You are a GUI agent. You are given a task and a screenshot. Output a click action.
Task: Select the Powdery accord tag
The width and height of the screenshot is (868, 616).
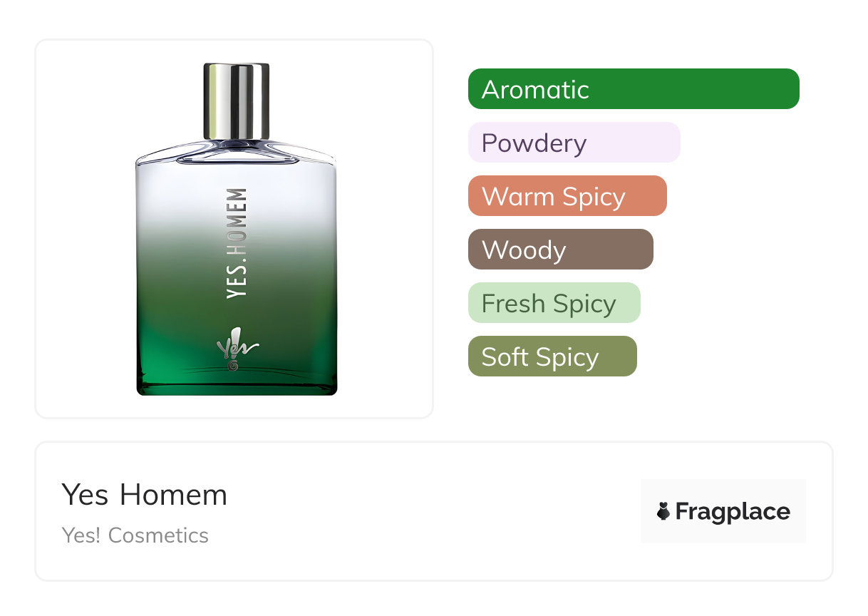tap(574, 143)
